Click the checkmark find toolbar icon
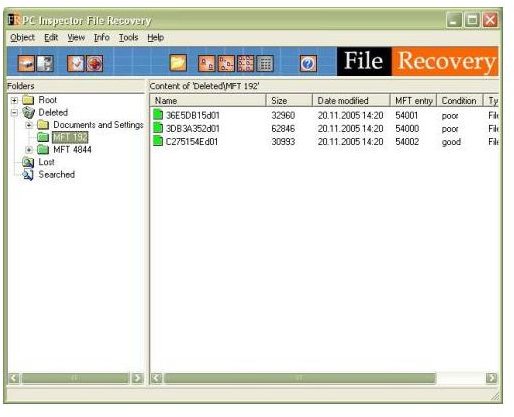The width and height of the screenshot is (514, 417). pyautogui.click(x=76, y=63)
